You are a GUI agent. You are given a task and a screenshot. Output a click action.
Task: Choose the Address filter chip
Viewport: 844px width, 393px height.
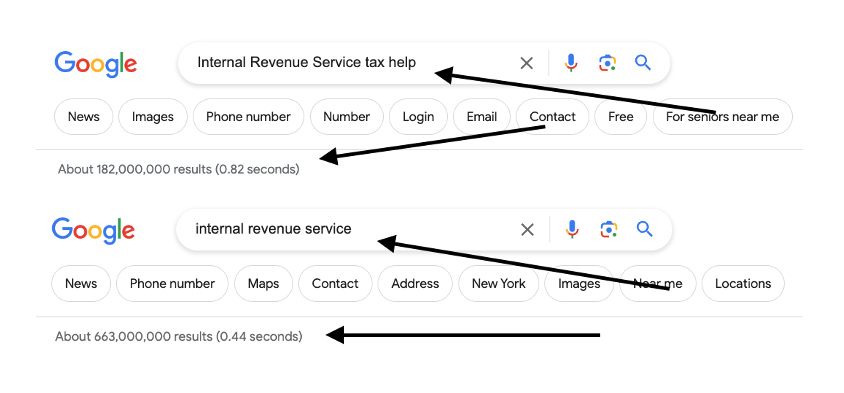(x=415, y=284)
